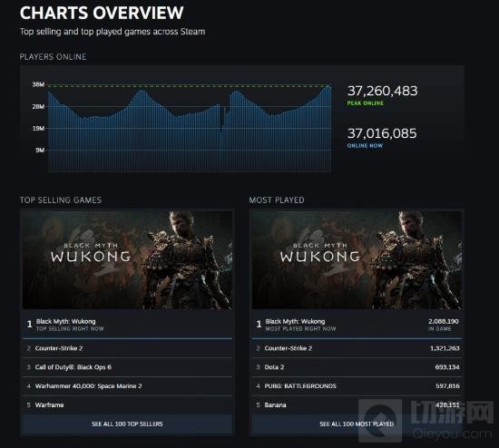Image resolution: width=499 pixels, height=448 pixels.
Task: Click the 37,016,085 online now figure
Action: 382,133
